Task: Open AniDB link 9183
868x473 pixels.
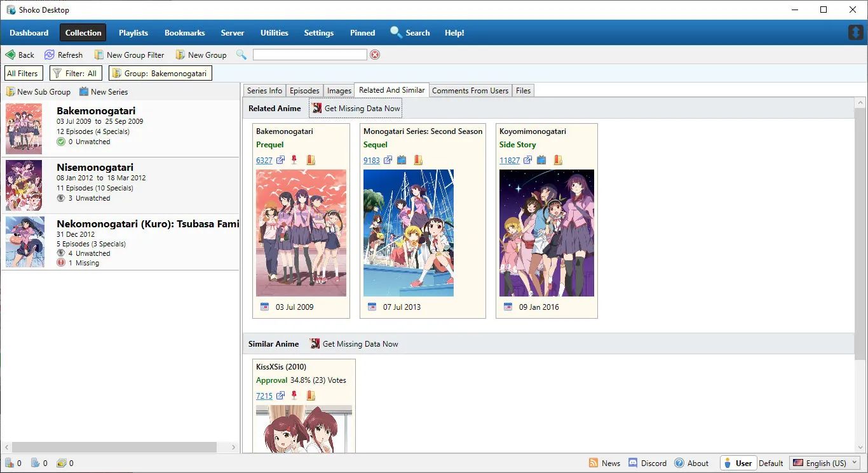Action: [372, 160]
